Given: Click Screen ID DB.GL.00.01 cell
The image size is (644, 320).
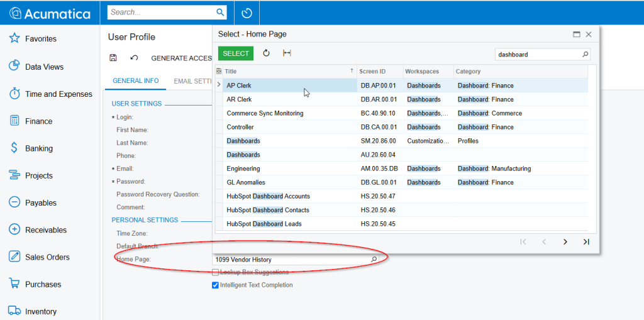Looking at the screenshot, I should pos(380,182).
